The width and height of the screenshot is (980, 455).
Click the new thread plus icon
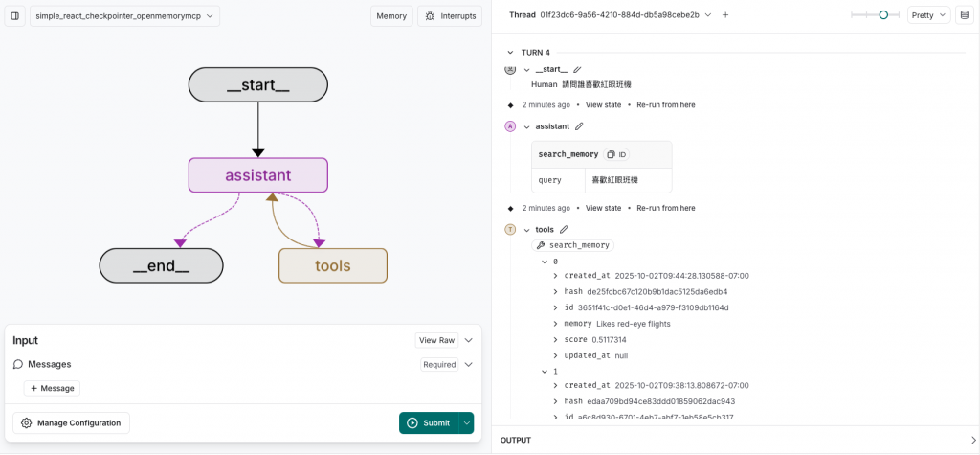pos(725,15)
